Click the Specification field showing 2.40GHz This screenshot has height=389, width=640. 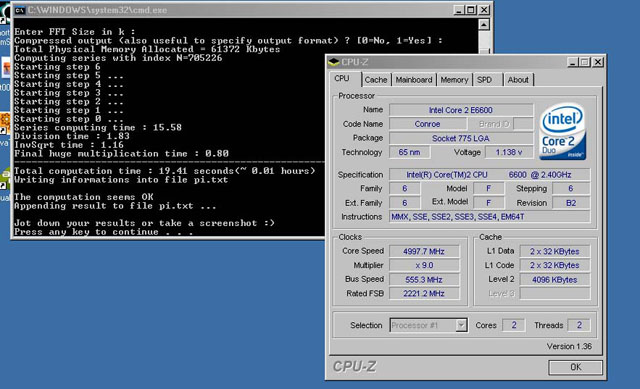tap(489, 175)
